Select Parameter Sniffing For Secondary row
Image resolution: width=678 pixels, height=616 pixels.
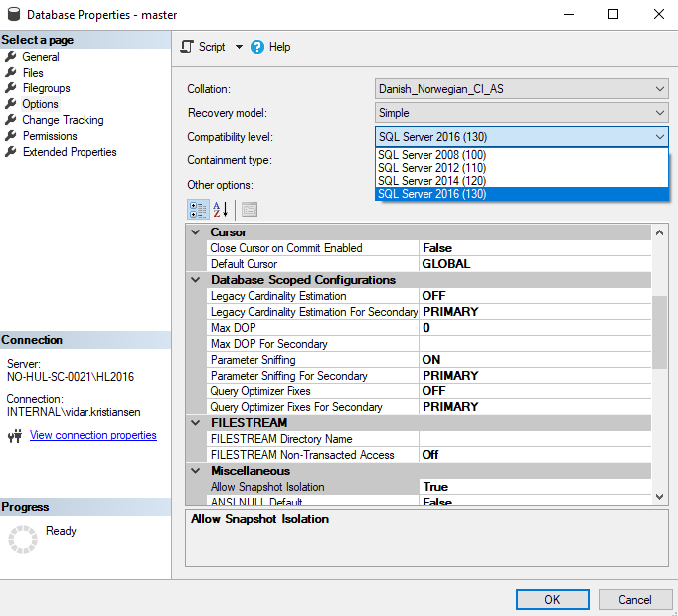click(x=428, y=376)
